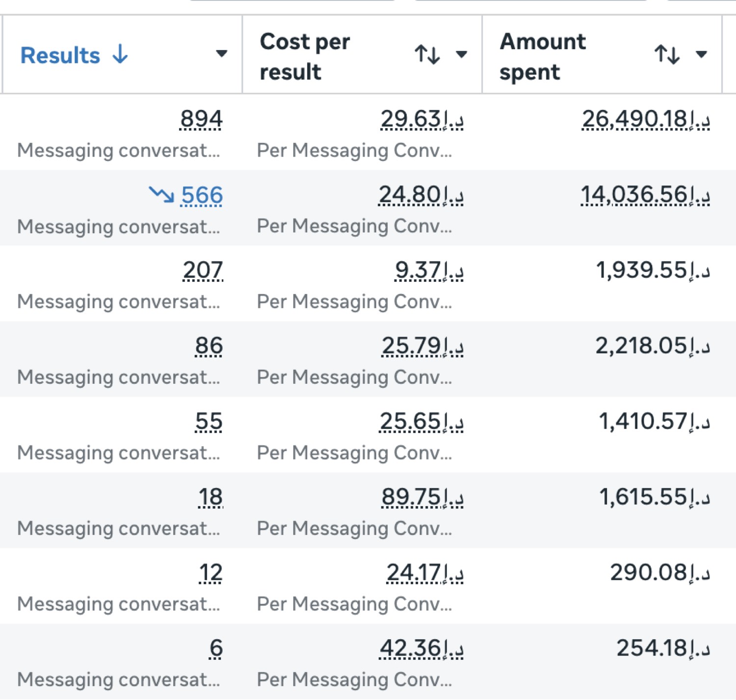Click Messaging conversat... label under 894
The width and height of the screenshot is (736, 700).
119,151
